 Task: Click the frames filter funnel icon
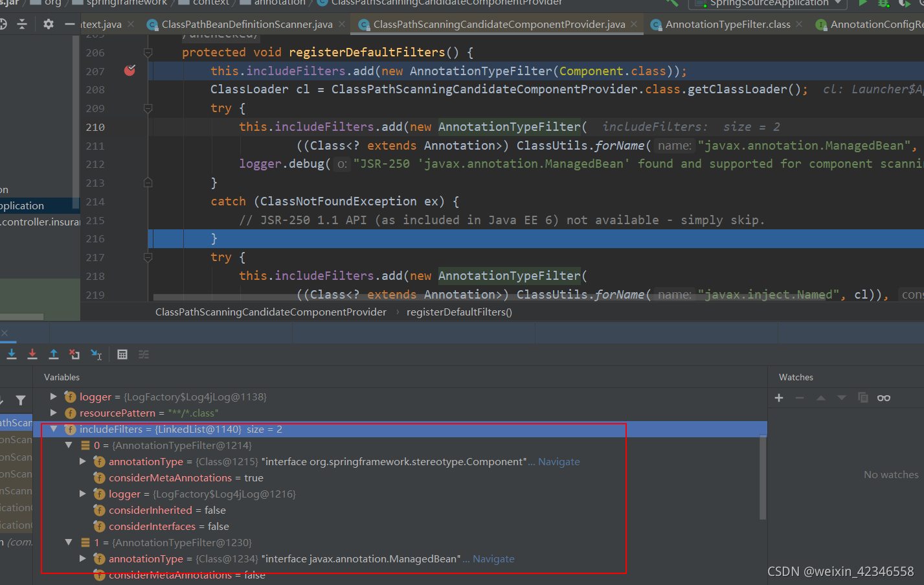point(21,400)
